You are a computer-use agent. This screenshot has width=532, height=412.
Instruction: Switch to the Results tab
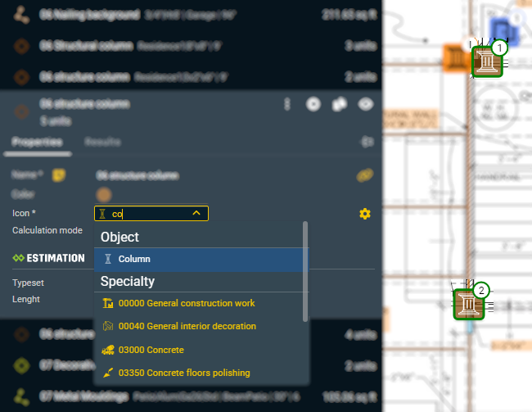click(x=103, y=142)
